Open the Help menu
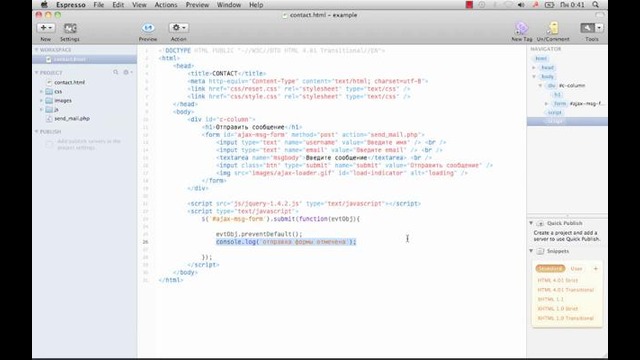Image resolution: width=640 pixels, height=360 pixels. click(256, 5)
